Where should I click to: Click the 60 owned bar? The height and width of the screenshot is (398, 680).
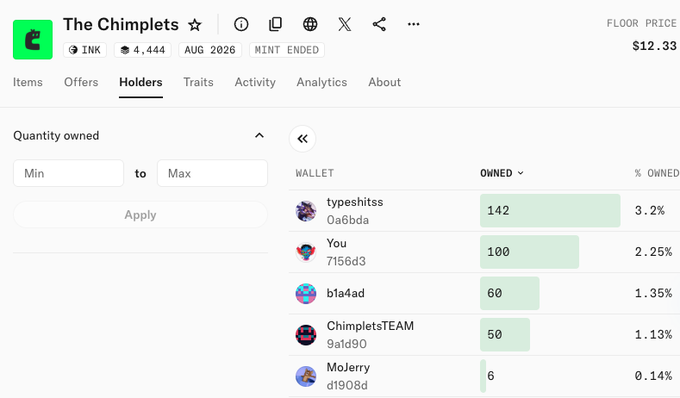click(x=510, y=294)
